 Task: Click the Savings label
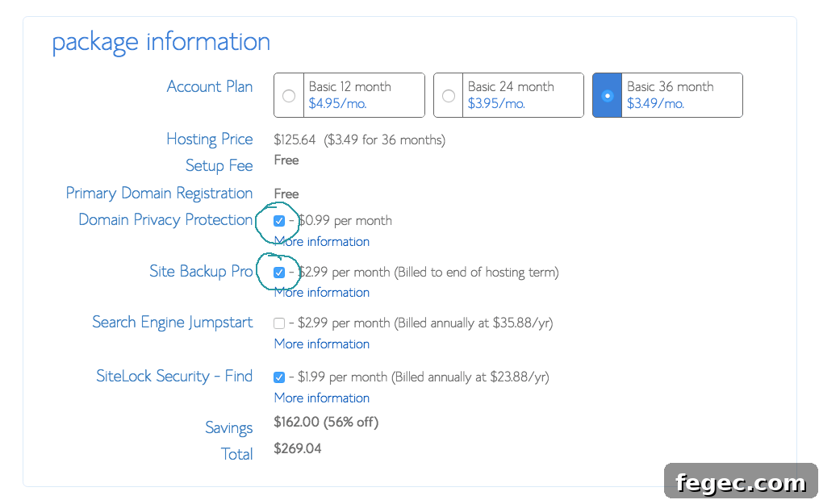(229, 428)
